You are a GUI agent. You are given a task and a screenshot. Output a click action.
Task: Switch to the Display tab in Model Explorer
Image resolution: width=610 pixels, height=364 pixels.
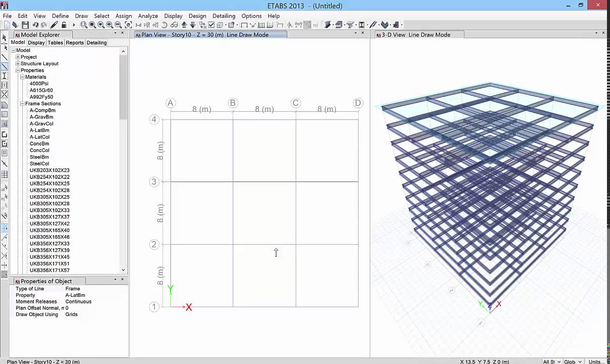pos(36,42)
